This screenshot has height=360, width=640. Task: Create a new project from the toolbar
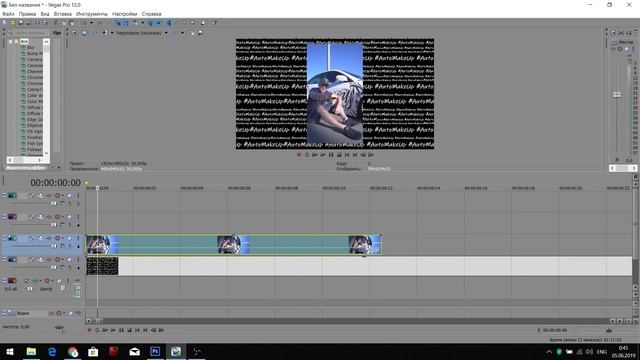(4, 23)
